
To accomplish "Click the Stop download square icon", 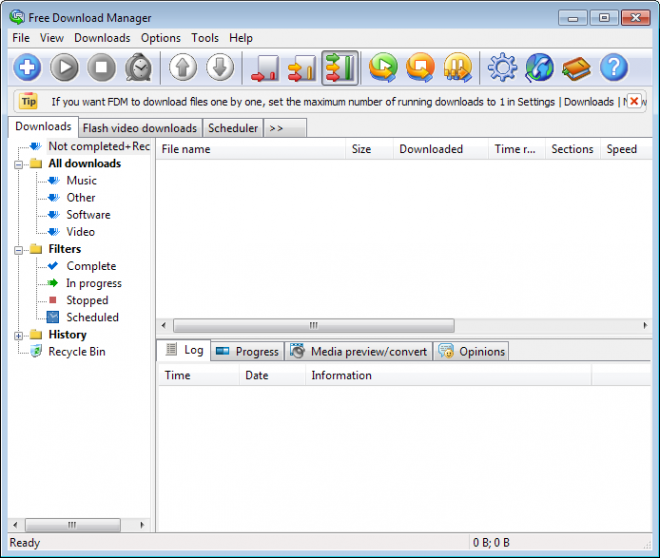I will coord(101,68).
